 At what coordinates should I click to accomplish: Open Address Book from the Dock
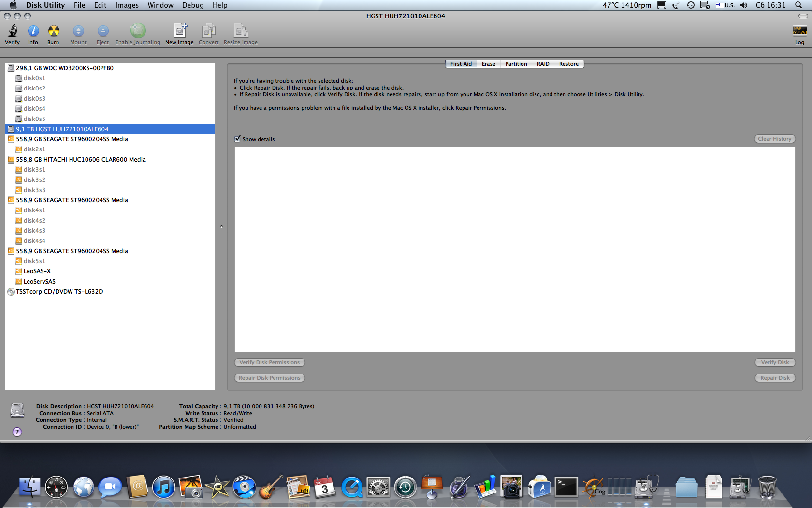click(x=138, y=487)
